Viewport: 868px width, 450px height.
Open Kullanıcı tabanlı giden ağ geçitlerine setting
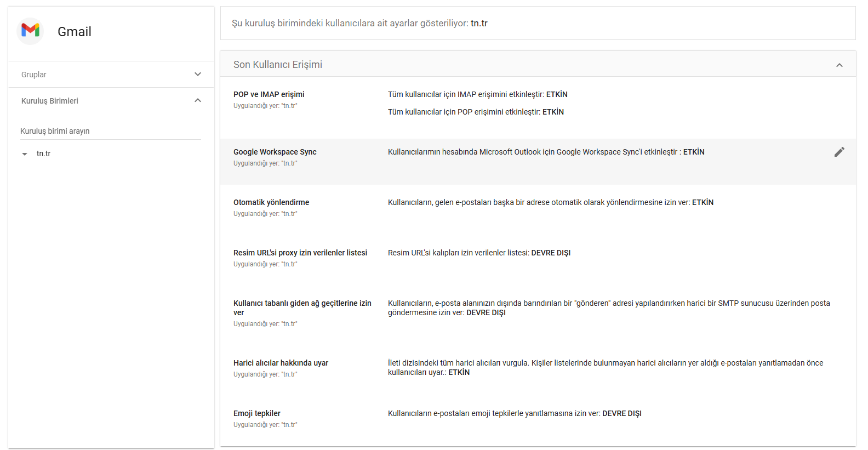click(x=538, y=314)
